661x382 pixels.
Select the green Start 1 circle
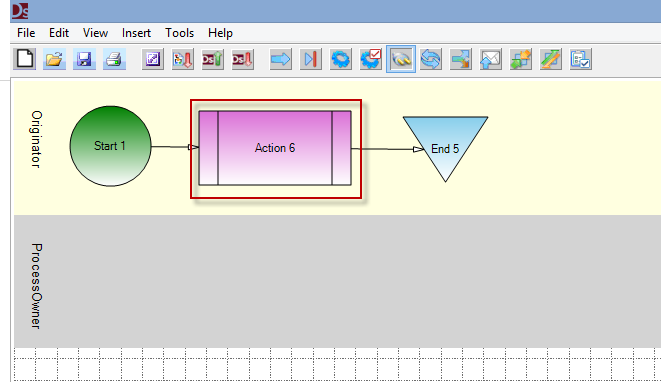point(110,146)
